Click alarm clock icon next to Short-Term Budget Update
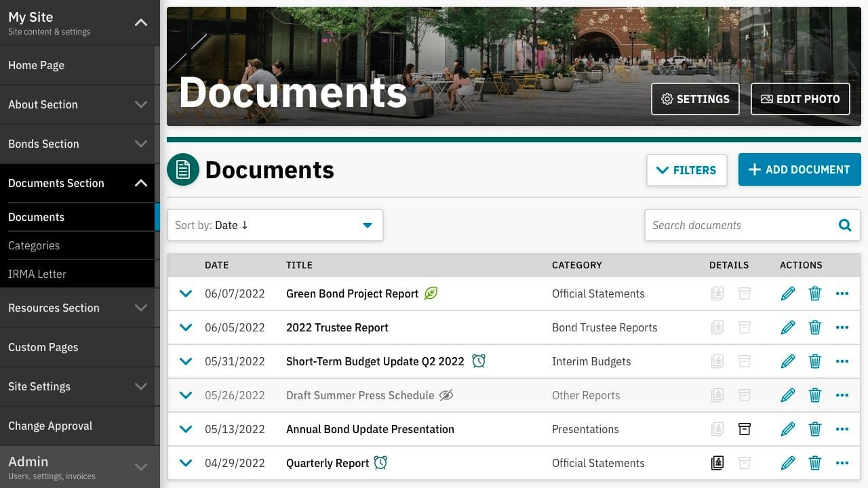 click(479, 361)
